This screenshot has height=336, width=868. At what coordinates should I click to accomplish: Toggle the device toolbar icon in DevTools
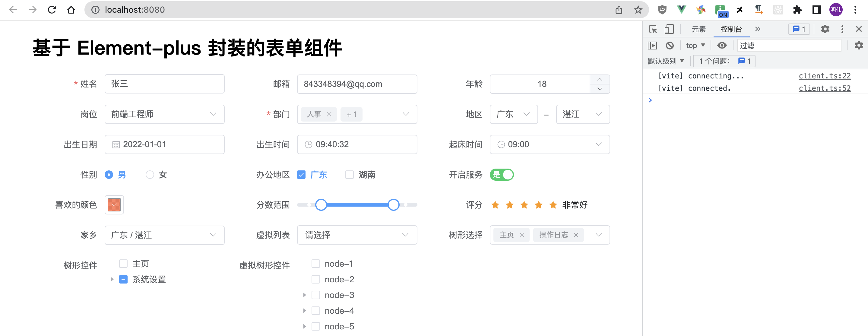tap(669, 29)
